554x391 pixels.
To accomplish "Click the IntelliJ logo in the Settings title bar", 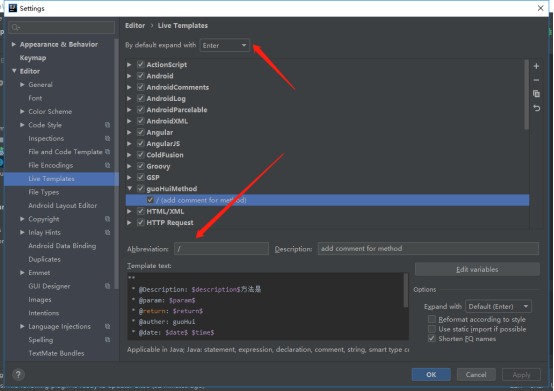I will (x=13, y=8).
